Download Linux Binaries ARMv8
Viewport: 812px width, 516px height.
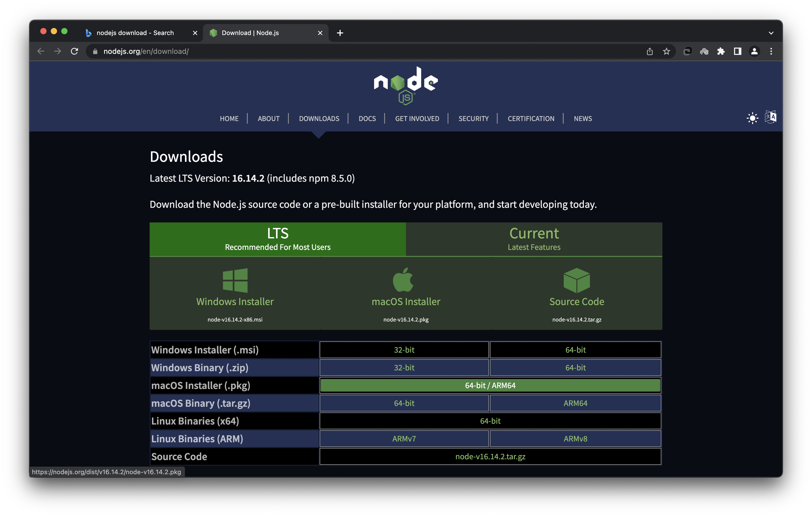(575, 439)
